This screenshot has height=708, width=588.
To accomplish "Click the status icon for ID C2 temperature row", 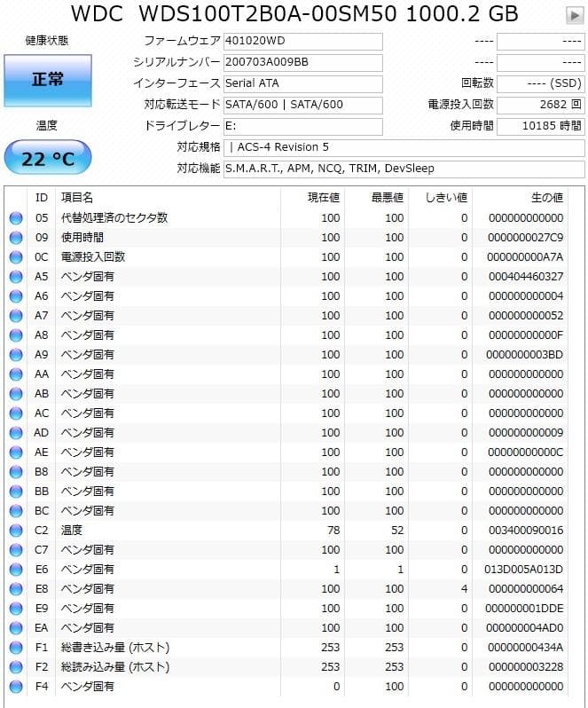I will pyautogui.click(x=16, y=531).
